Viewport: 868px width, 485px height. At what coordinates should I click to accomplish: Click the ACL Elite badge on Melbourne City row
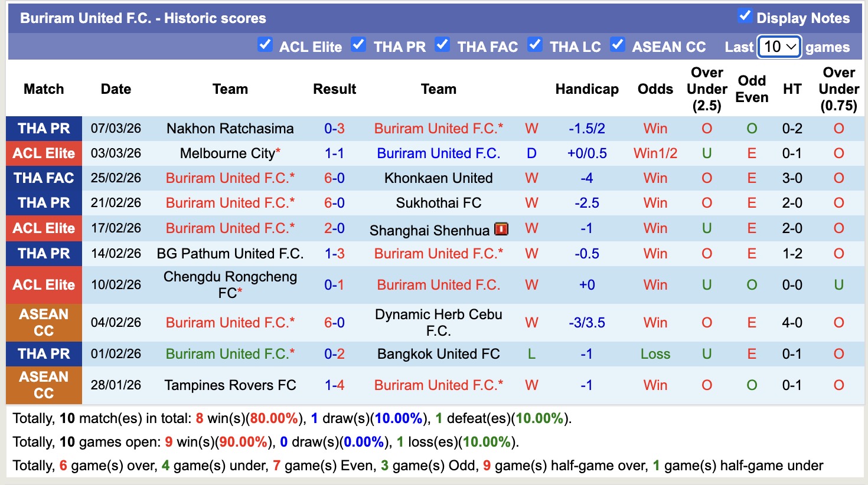point(44,153)
